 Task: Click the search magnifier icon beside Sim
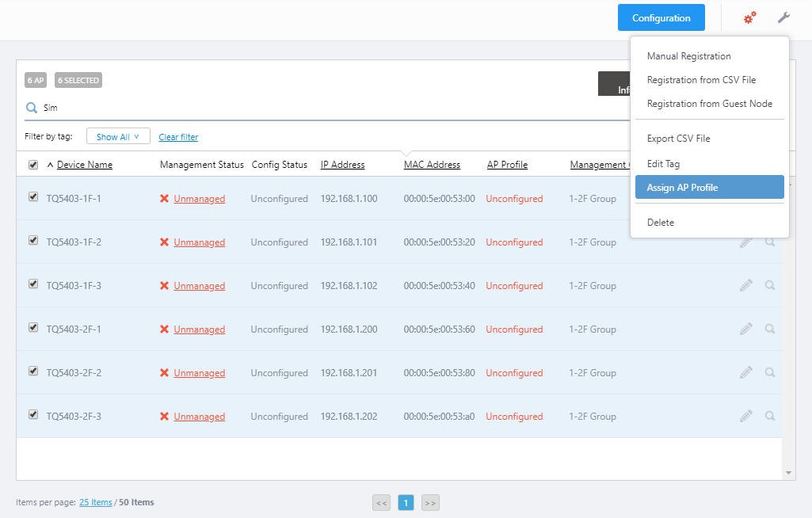coord(32,108)
